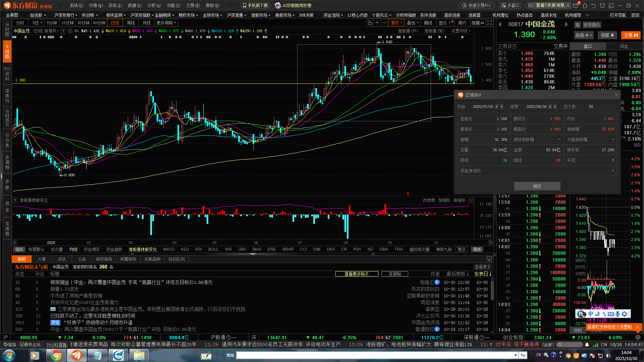This screenshot has height=362, width=644.
Task: Click the moving average settings gear icon
Action: [70, 31]
